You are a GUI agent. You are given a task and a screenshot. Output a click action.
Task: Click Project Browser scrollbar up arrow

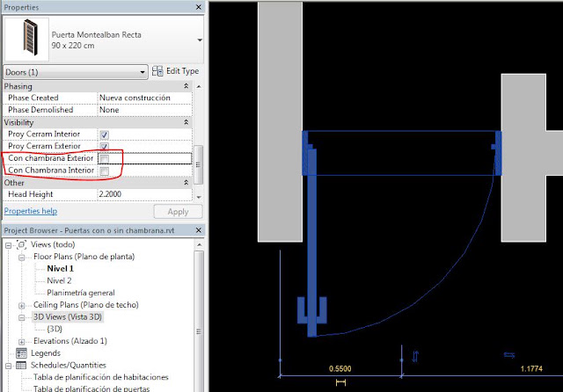click(x=199, y=244)
